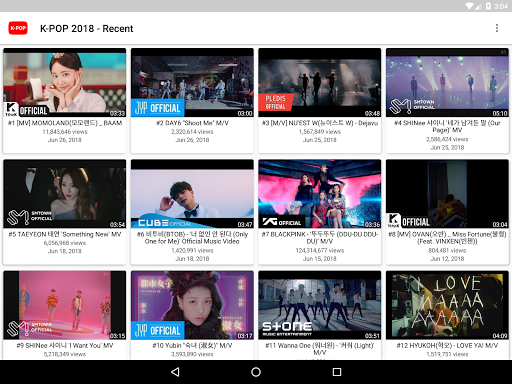Open BLACKPINK DDU-DU DDU-DU video thumbnail
The image size is (512, 384).
pyautogui.click(x=320, y=194)
